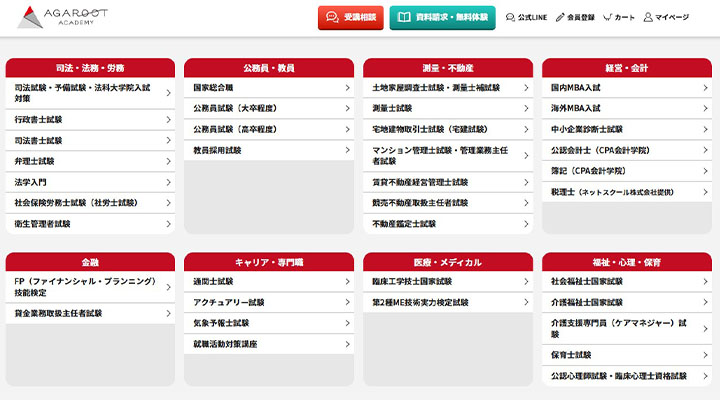Select FP（ファイナンシャル・プランニング）技能検定

pyautogui.click(x=90, y=287)
